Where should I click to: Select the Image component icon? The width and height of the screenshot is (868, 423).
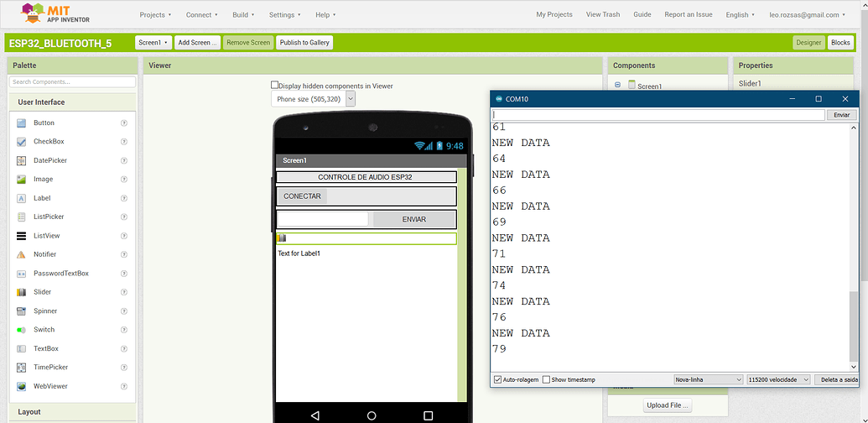[22, 180]
